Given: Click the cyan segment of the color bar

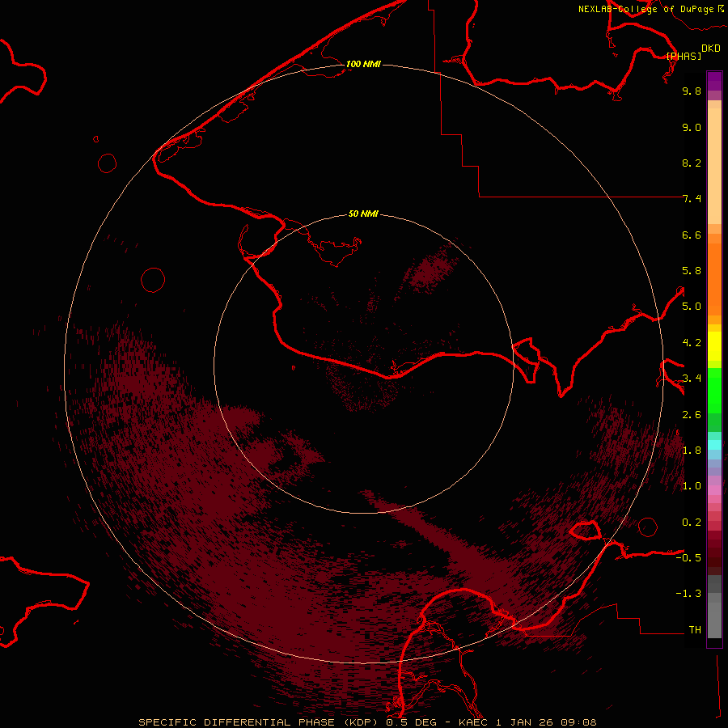Looking at the screenshot, I should [x=714, y=445].
